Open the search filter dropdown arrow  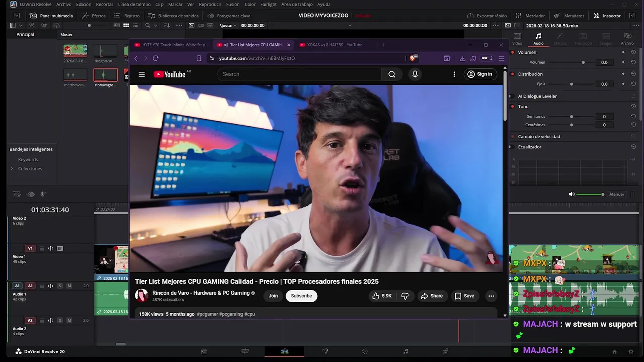coord(155,25)
